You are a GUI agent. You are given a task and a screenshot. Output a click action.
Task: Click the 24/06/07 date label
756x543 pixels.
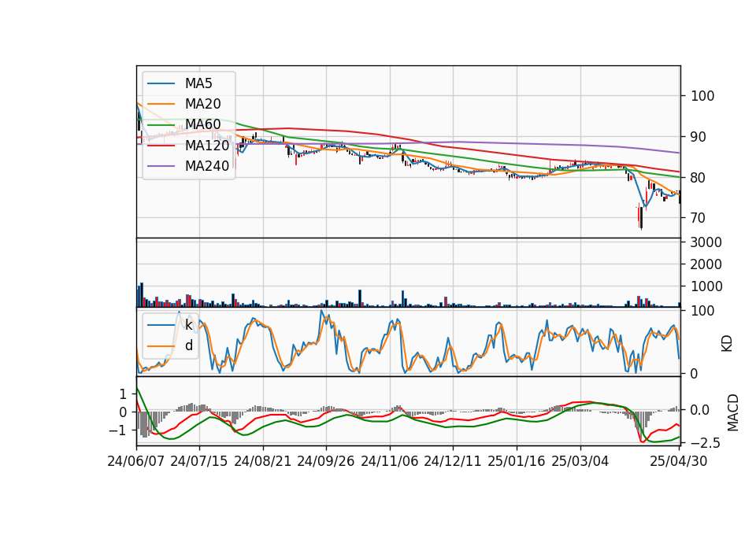(136, 462)
